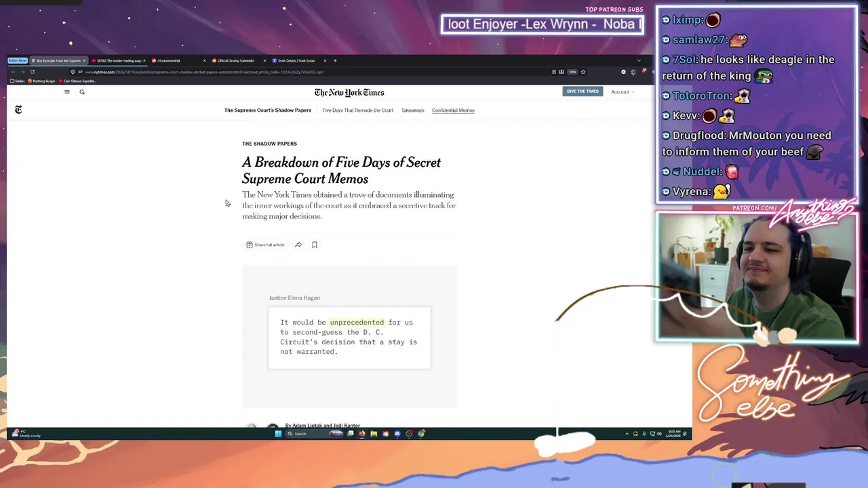
Task: Toggle reader view icon in address bar
Action: pos(554,72)
